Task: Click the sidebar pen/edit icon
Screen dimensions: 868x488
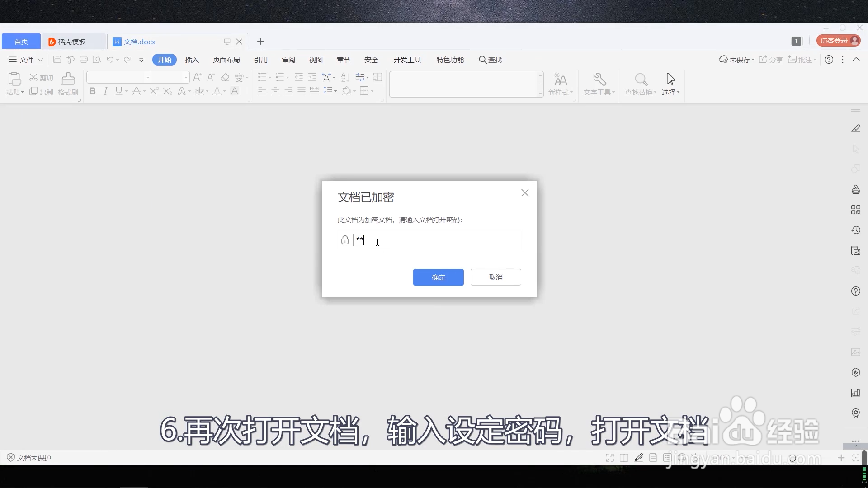Action: coord(856,128)
